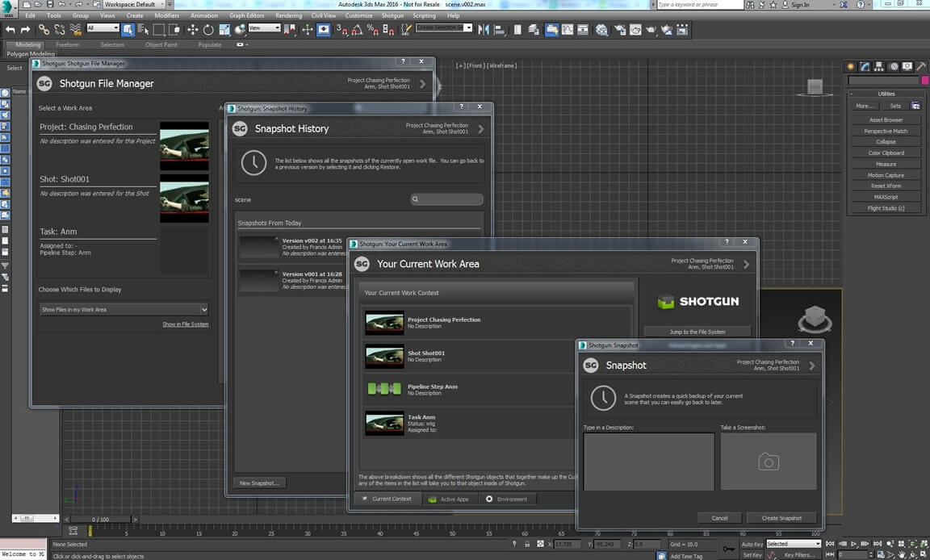Click the Create Snapshot button

click(781, 518)
